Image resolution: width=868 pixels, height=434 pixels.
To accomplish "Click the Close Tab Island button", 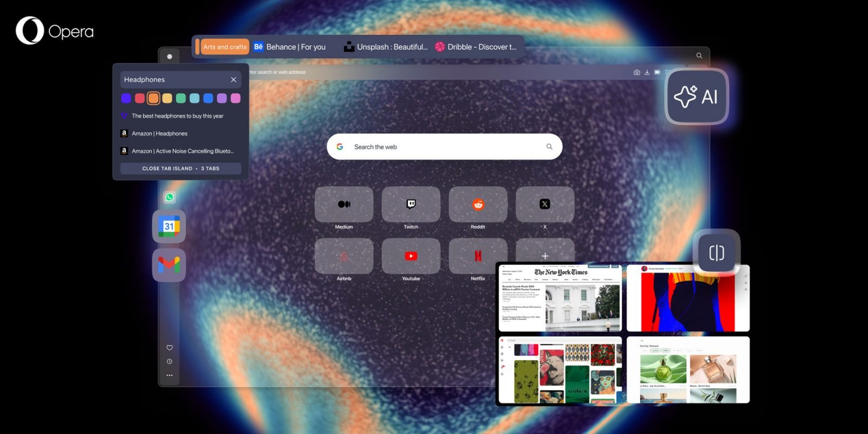I will point(181,169).
